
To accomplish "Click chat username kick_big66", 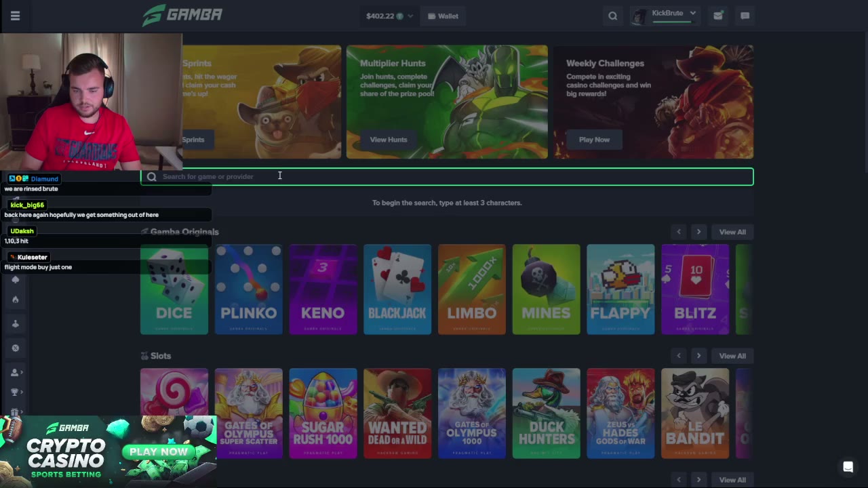I will pyautogui.click(x=27, y=205).
